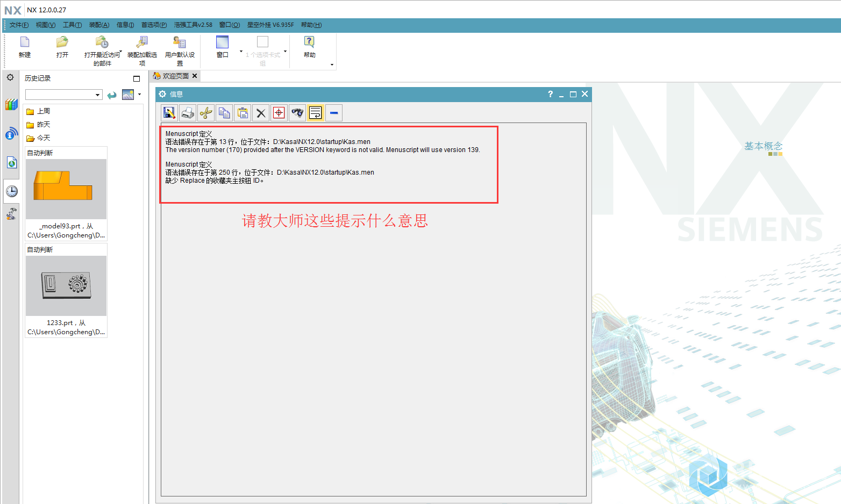Open the 文件(F) menu
Viewport: 841px width, 504px height.
(19, 25)
